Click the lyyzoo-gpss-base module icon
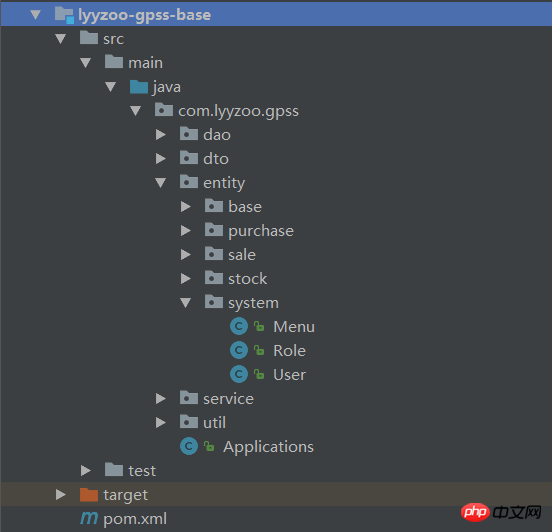 pyautogui.click(x=64, y=15)
